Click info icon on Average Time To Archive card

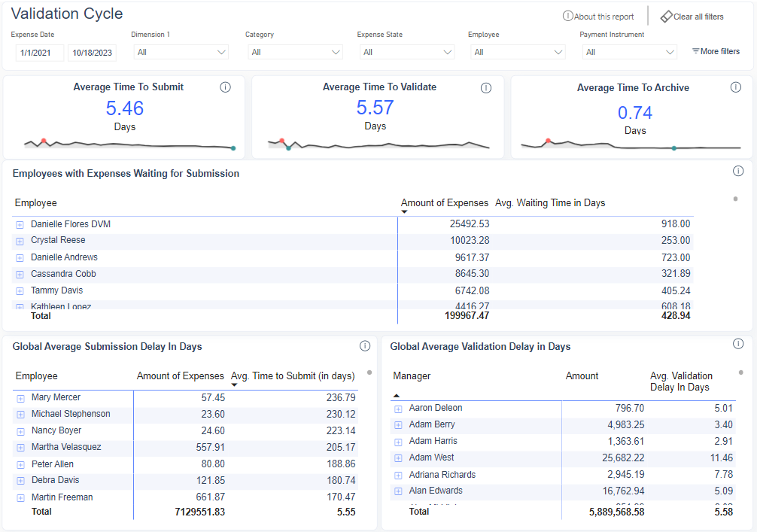736,87
